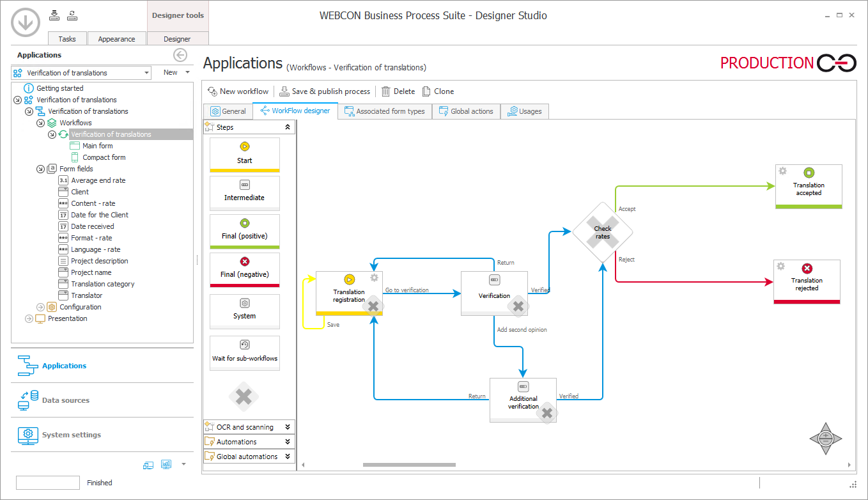This screenshot has height=500, width=868.
Task: Select the System step tile
Action: 245,311
